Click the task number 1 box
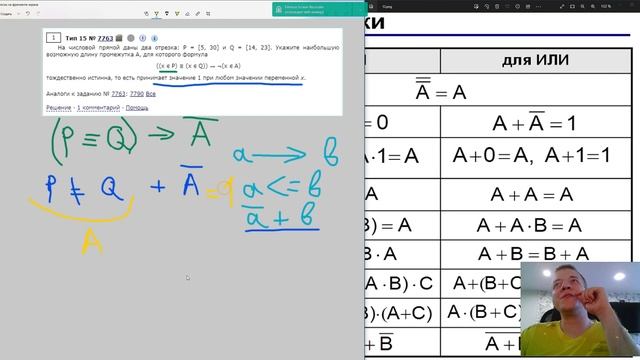 click(x=53, y=38)
